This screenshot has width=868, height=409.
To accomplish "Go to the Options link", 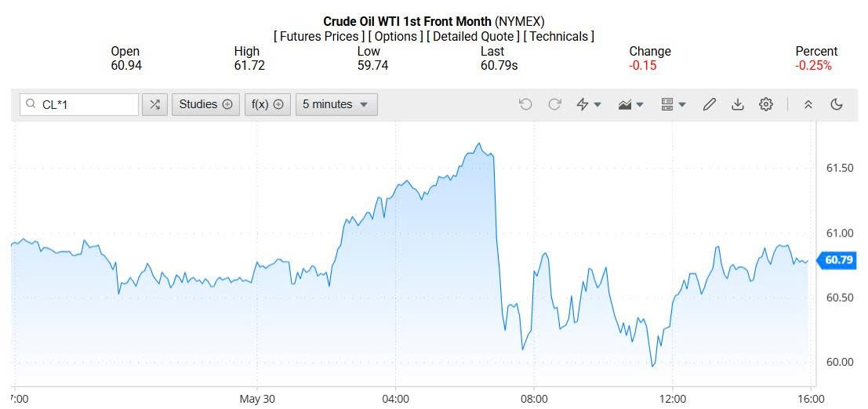I will [395, 36].
